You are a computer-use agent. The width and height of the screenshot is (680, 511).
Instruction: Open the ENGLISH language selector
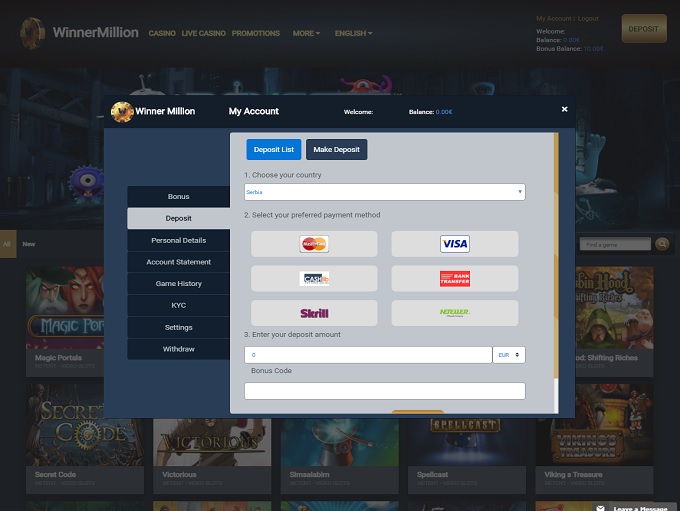(x=353, y=33)
